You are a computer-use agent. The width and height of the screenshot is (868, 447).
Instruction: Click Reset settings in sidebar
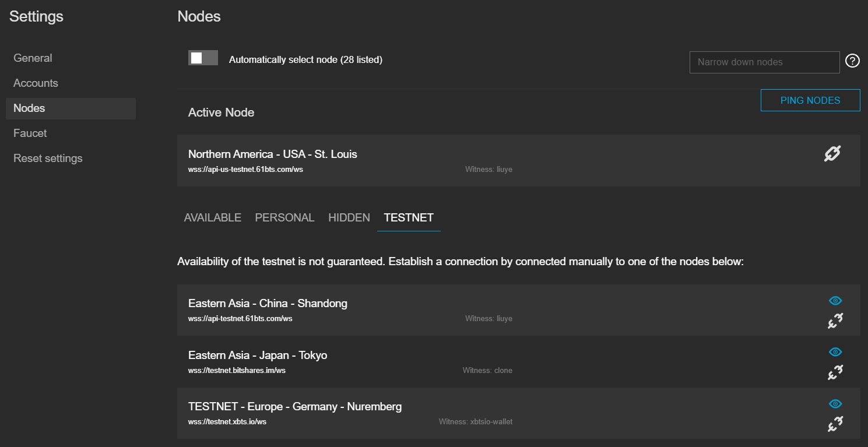pyautogui.click(x=48, y=159)
